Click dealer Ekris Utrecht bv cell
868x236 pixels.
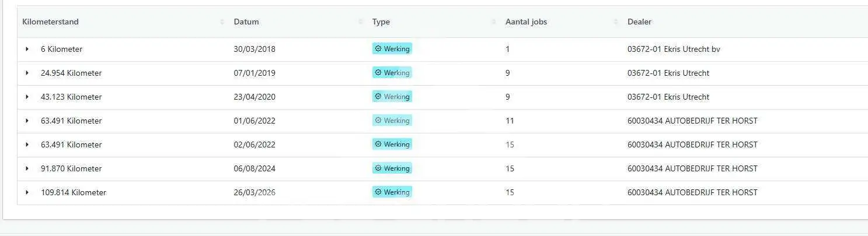[x=674, y=49]
